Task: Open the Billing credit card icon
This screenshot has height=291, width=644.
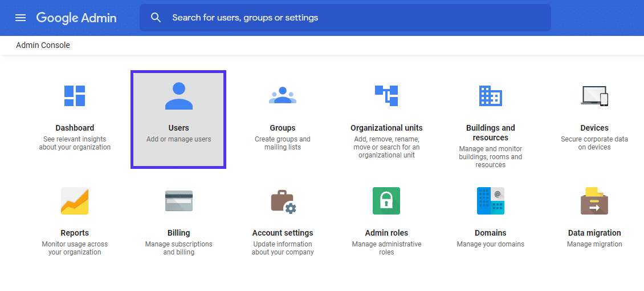Action: point(178,201)
